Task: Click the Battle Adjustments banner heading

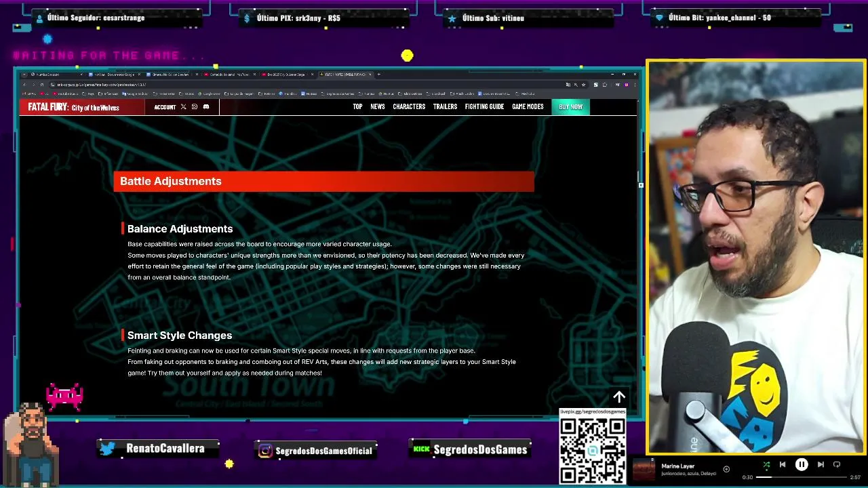Action: (x=323, y=181)
